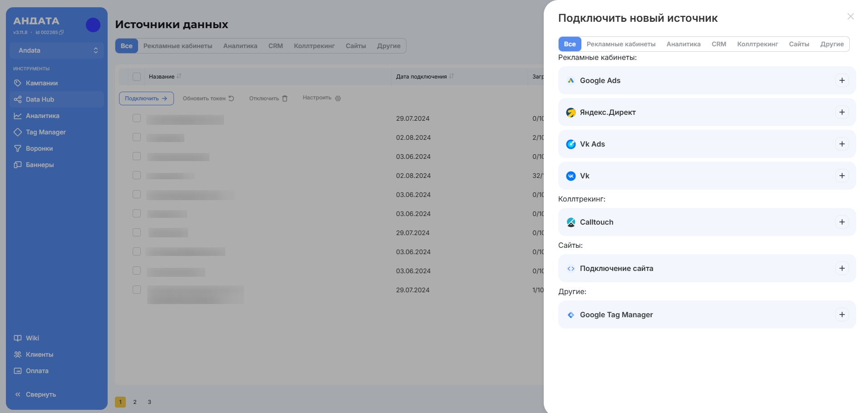868x413 pixels.
Task: Check the seventh table row checkbox
Action: click(x=137, y=232)
